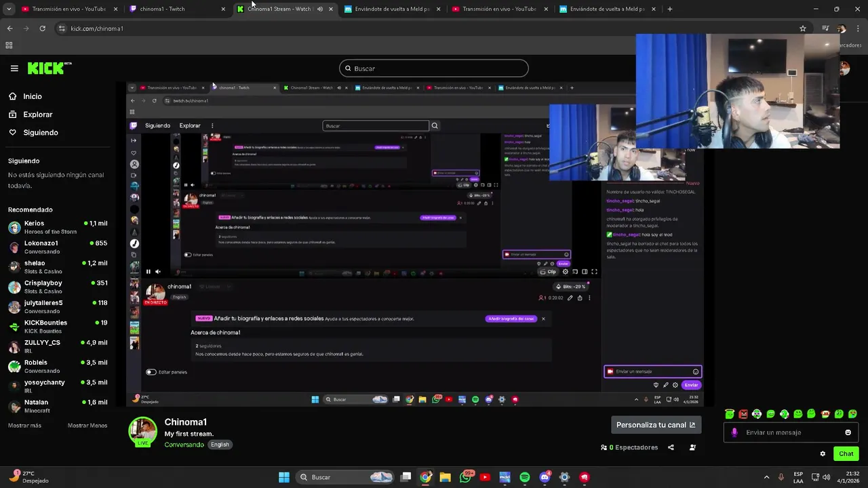Open Windows Start menu
The width and height of the screenshot is (868, 488).
284,477
